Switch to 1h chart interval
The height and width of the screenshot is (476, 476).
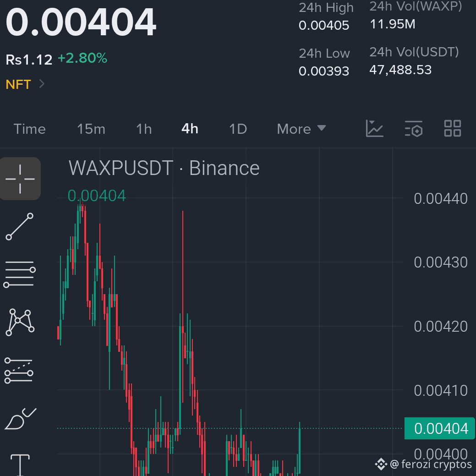click(144, 129)
